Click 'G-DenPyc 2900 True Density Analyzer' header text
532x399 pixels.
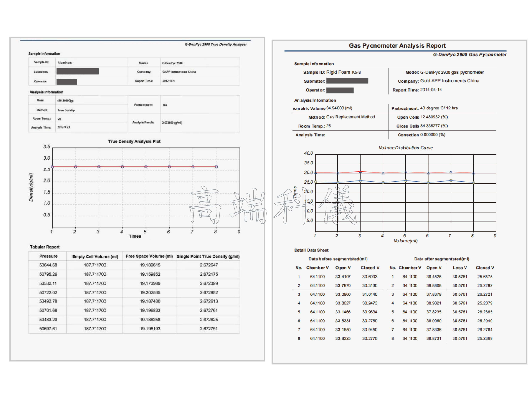(x=216, y=44)
